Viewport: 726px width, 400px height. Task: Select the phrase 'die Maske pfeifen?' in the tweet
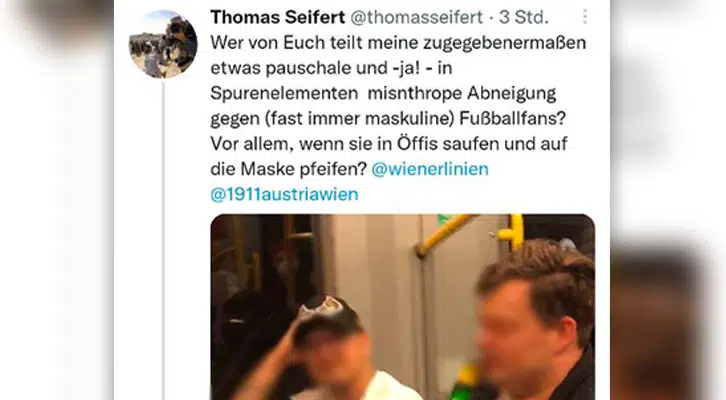tap(288, 169)
